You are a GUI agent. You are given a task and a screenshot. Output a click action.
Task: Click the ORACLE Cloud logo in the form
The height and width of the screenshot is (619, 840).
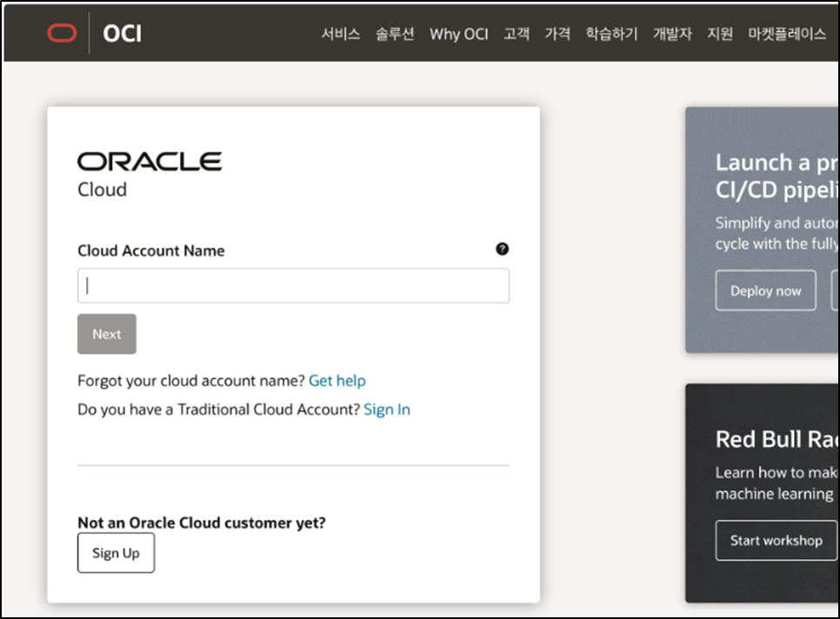click(150, 176)
